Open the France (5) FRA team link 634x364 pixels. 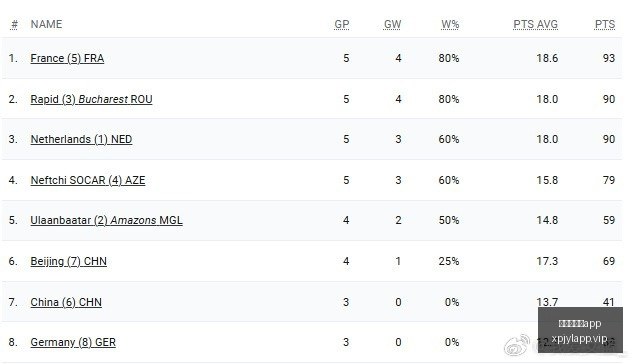(x=67, y=58)
